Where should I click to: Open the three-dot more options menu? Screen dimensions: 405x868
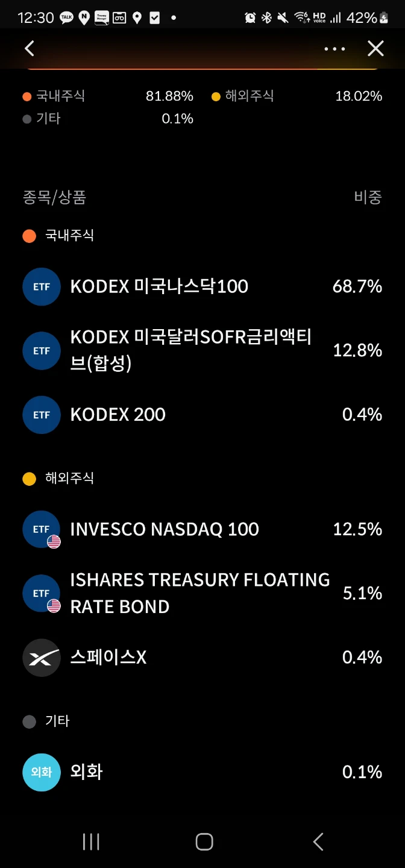[334, 49]
